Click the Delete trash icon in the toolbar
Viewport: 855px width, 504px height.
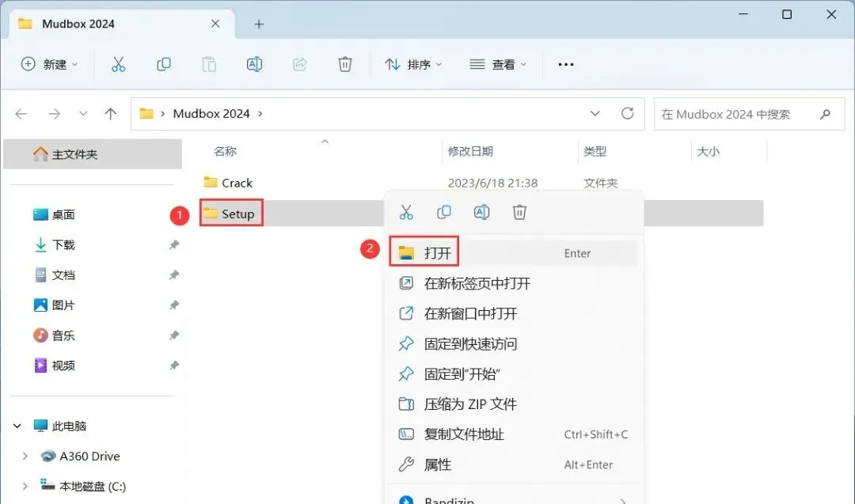click(x=344, y=64)
